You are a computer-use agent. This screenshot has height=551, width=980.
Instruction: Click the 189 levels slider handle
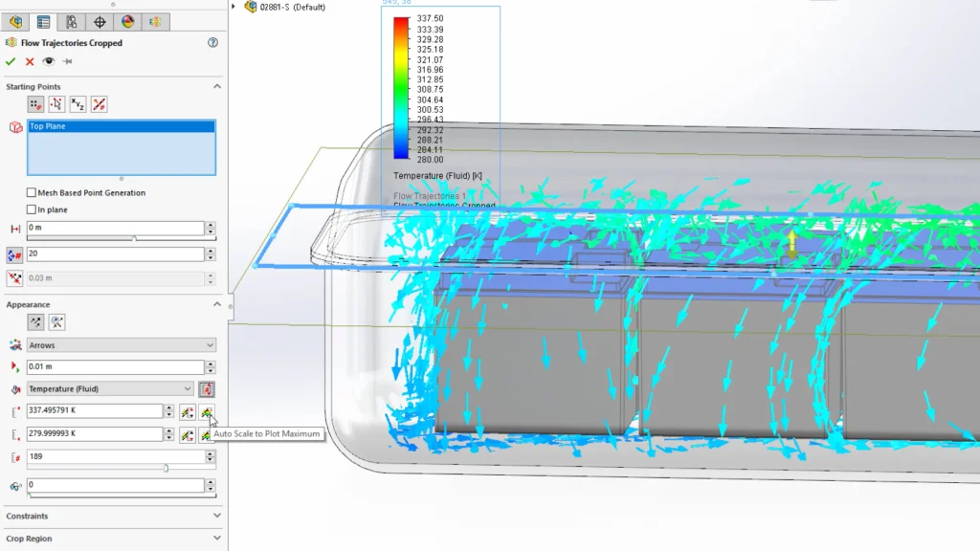click(x=167, y=469)
